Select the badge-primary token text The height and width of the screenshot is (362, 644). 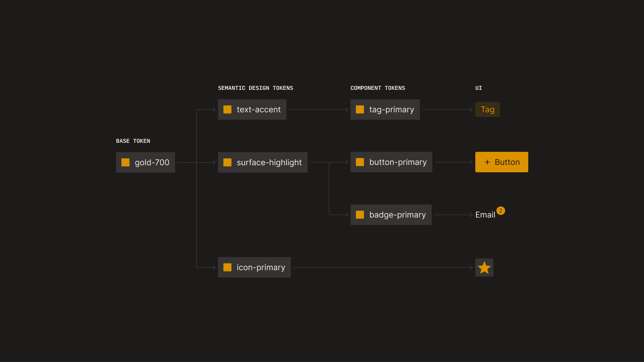pos(397,215)
